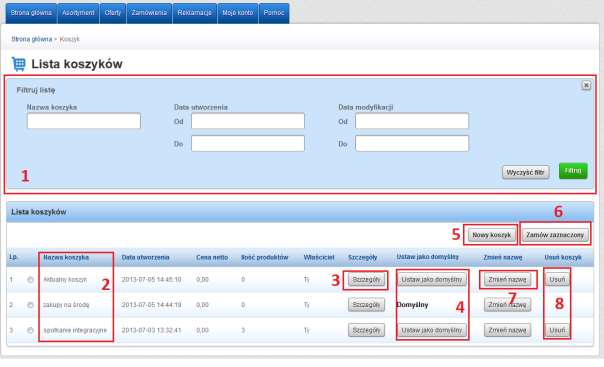Open Szczegóły for Aktualny koszyk

[x=366, y=280]
